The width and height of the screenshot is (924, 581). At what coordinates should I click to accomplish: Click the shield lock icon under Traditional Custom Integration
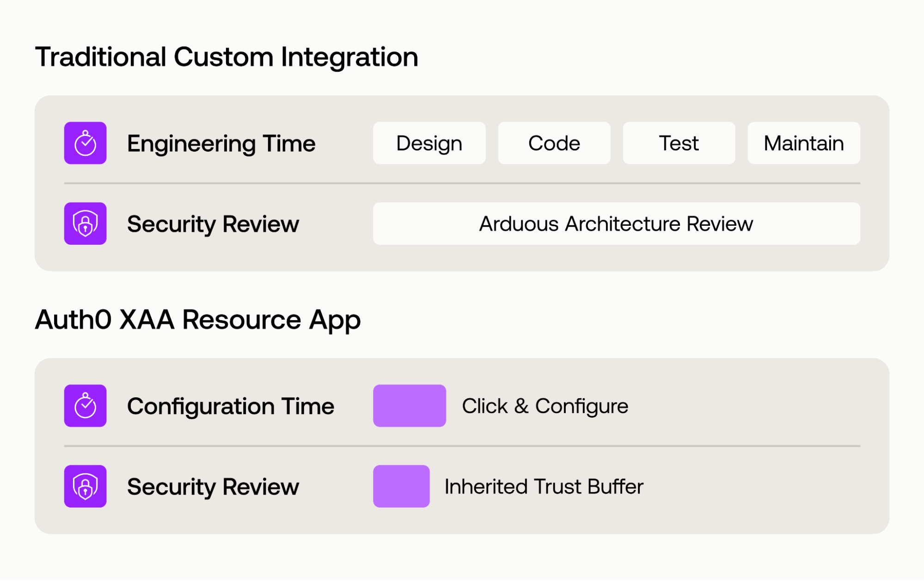[x=85, y=223]
